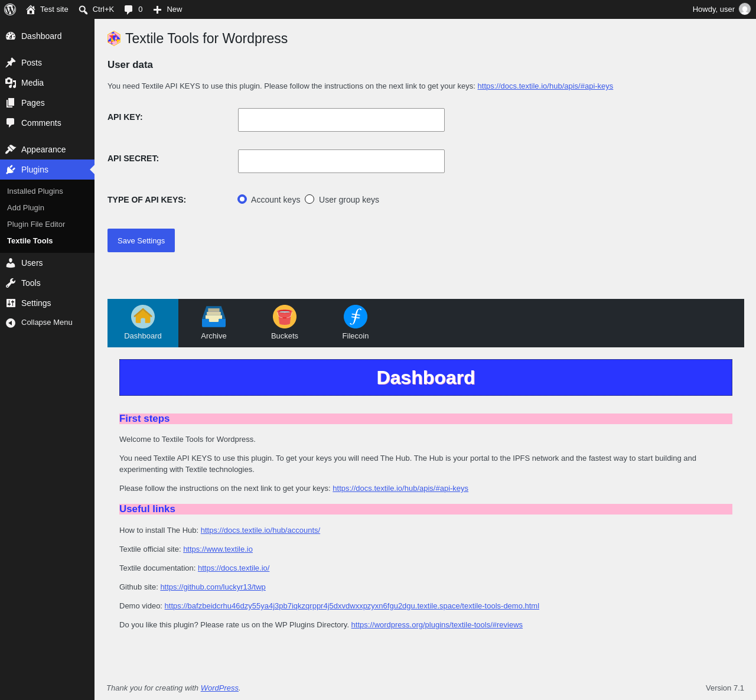This screenshot has height=700, width=756.
Task: Open Installed Plugins submenu item
Action: (35, 191)
